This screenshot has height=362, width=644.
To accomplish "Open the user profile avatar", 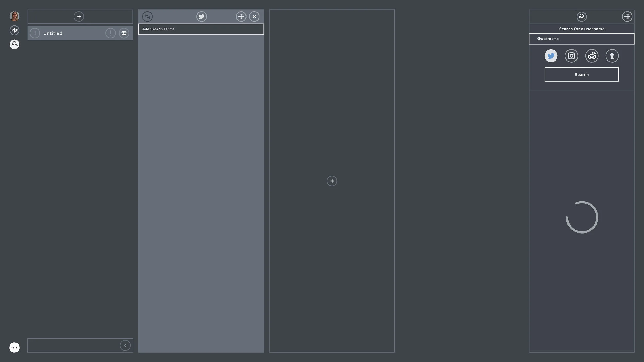I will [14, 16].
